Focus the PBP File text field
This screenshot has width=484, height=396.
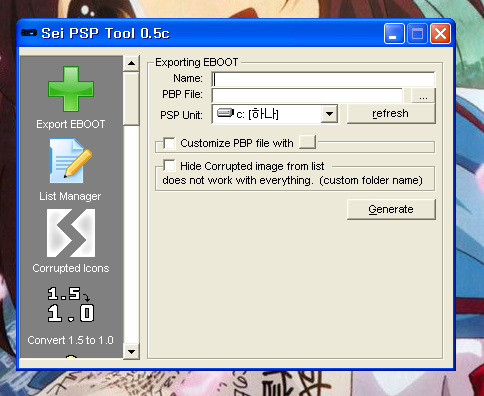[307, 96]
